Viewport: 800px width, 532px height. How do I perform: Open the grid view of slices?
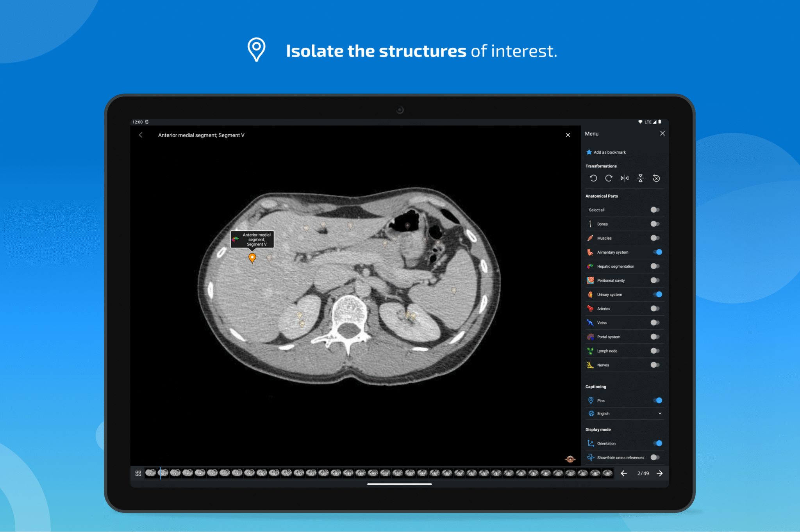(x=138, y=473)
